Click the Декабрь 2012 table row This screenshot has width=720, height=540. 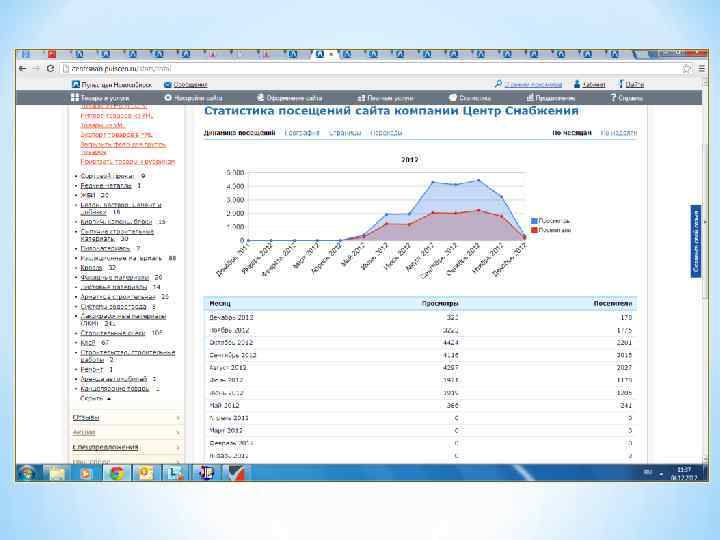click(x=420, y=317)
